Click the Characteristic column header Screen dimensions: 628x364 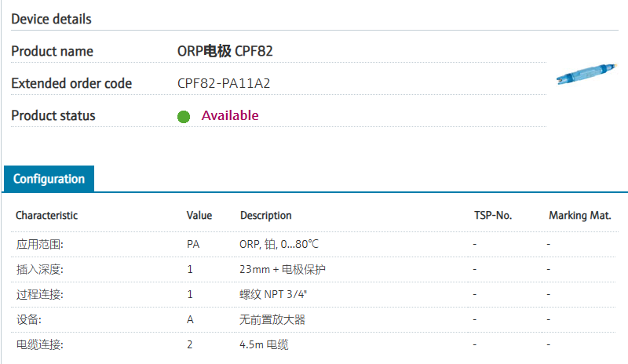tap(46, 216)
